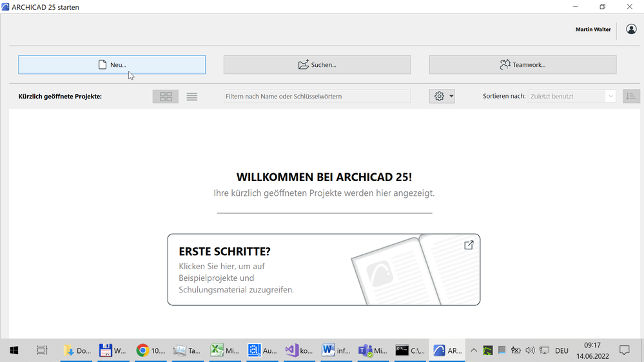Image resolution: width=644 pixels, height=362 pixels.
Task: Open the battery power tray icon
Action: [516, 350]
